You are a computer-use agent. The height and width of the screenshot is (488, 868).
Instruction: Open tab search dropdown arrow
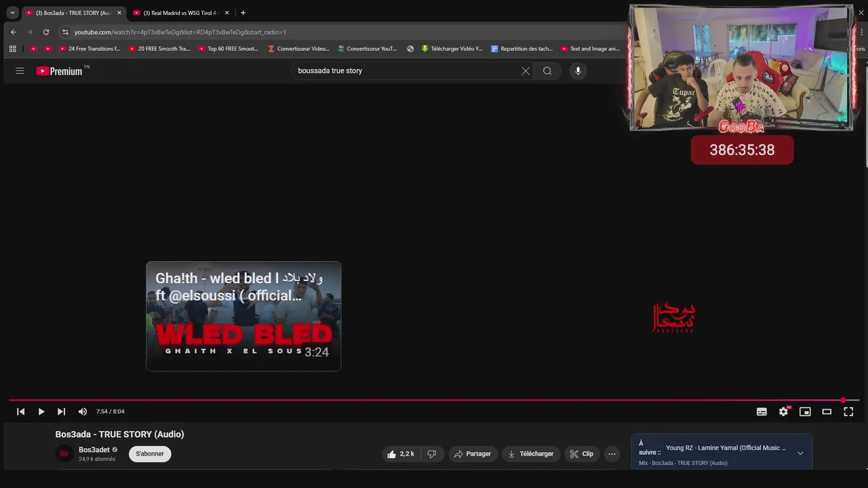pos(12,13)
